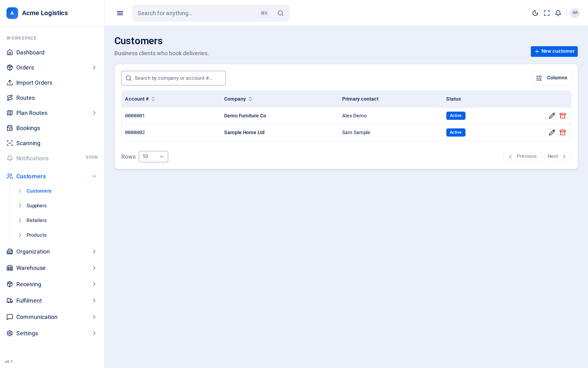
Task: Click the Acme Logistics logo badge
Action: 12,13
